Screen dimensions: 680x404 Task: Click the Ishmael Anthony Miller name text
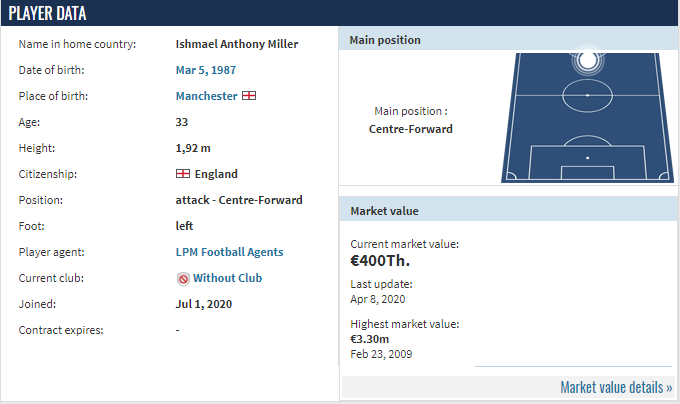click(237, 44)
